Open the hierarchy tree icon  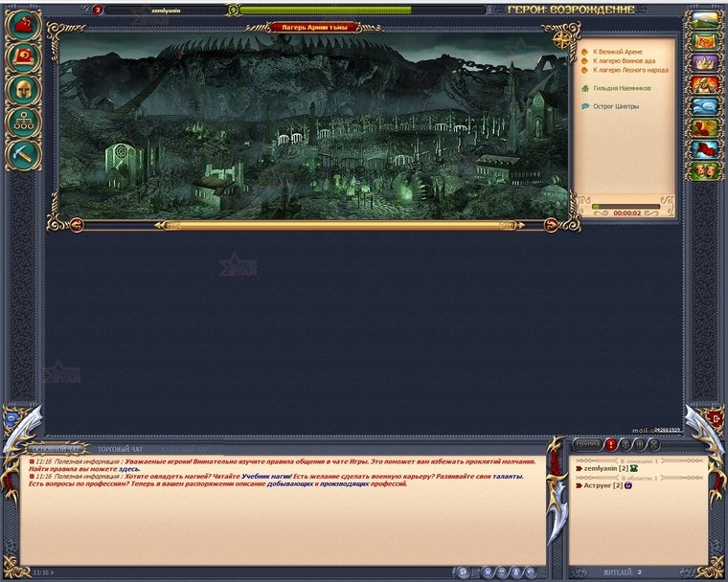coord(23,122)
